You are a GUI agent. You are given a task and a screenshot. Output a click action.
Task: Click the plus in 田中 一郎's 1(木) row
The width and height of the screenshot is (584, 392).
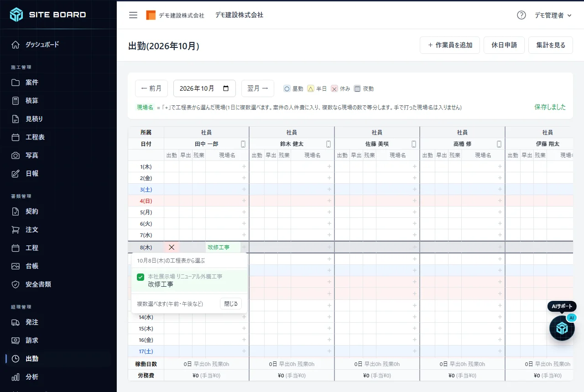coord(244,166)
